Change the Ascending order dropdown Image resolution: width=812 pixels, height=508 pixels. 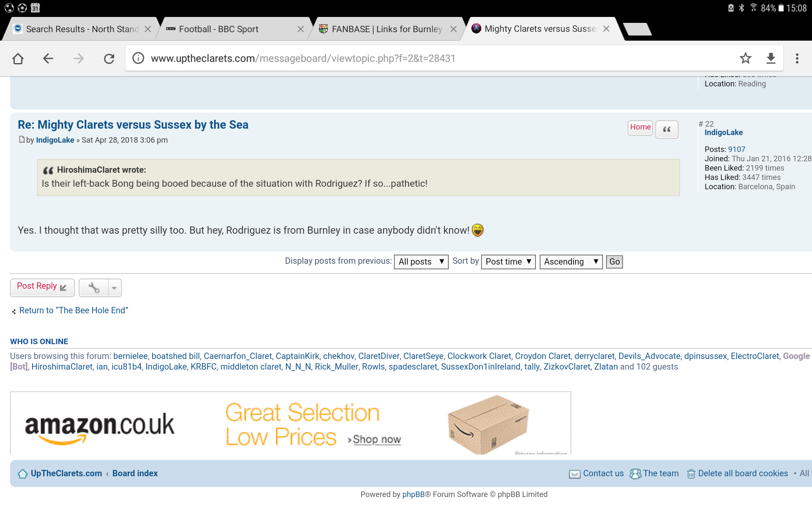click(x=571, y=262)
